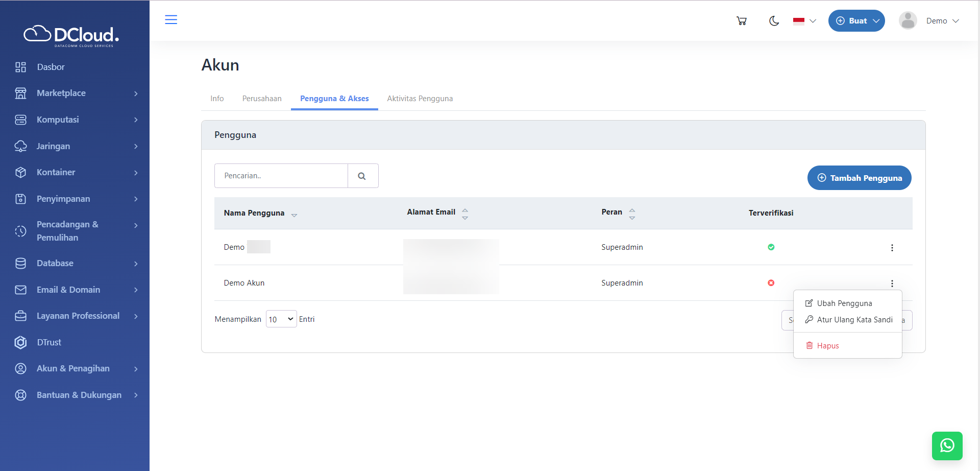Focus the Pencarian search field
This screenshot has width=980, height=471.
pos(281,176)
